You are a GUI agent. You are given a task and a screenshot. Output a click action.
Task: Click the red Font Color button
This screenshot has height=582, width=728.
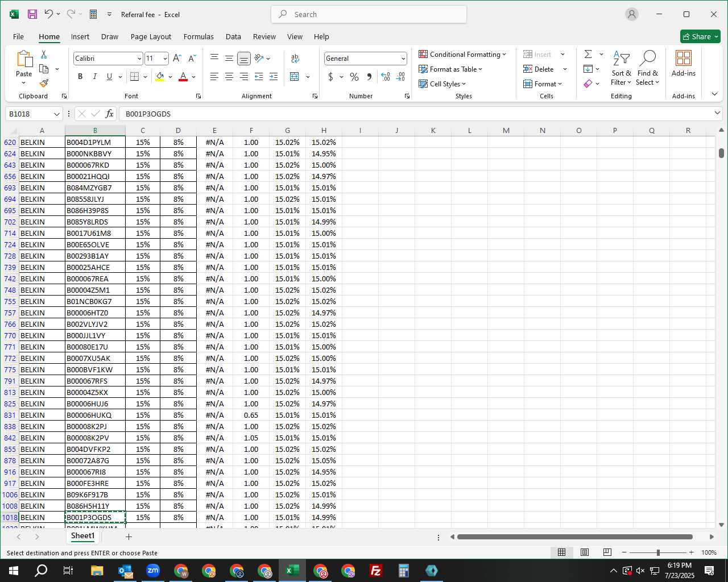pos(183,76)
